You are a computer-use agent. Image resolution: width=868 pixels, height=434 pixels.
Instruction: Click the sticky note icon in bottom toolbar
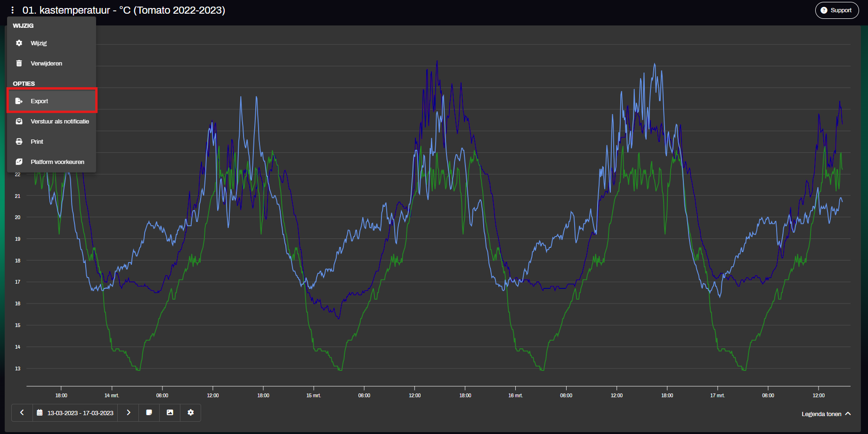[149, 413]
